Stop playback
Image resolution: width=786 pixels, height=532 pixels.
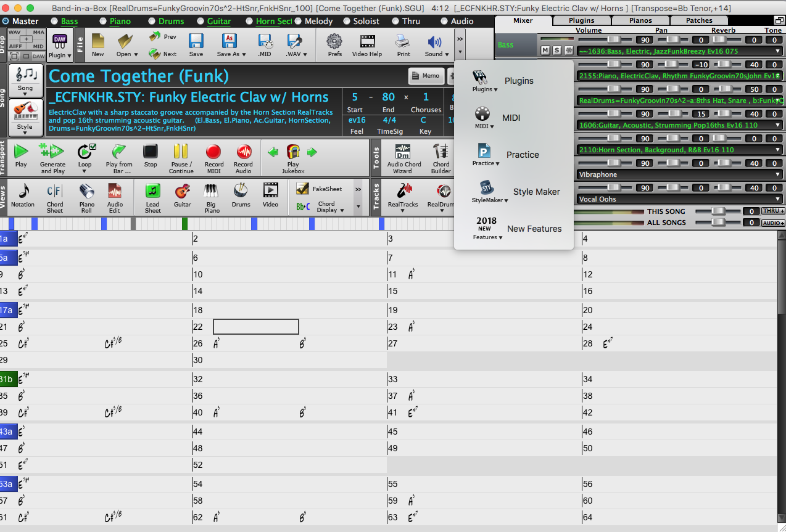pos(151,157)
